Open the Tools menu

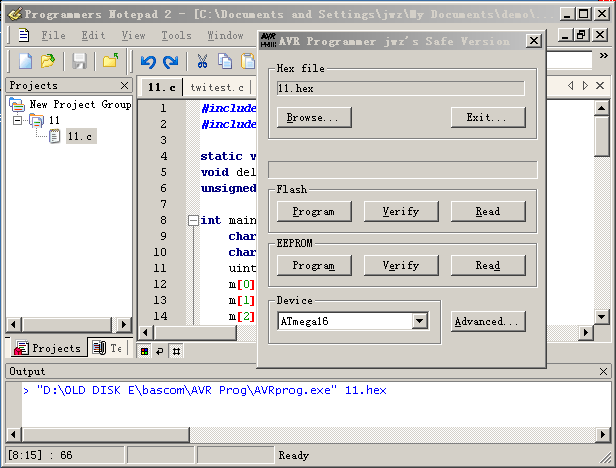(x=176, y=35)
